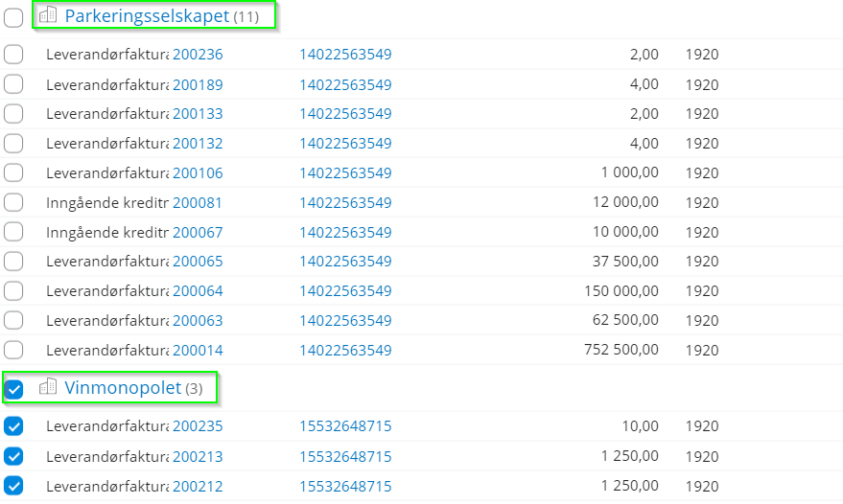Open the Parkeringsselskapet supplier link
This screenshot has height=504, width=843.
(x=147, y=16)
